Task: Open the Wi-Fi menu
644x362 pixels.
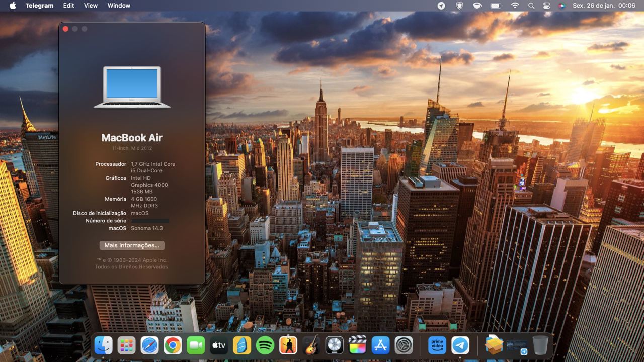Action: [515, 6]
